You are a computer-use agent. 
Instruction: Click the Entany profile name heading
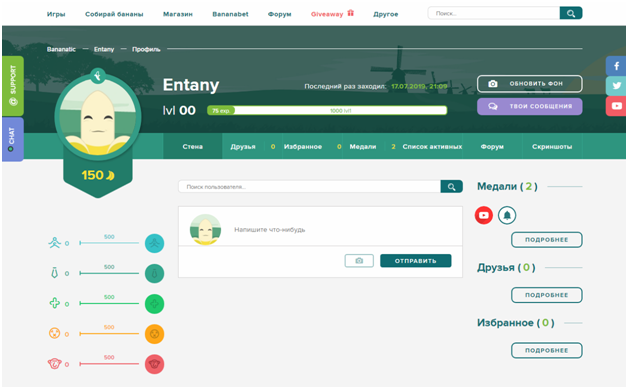click(x=191, y=85)
